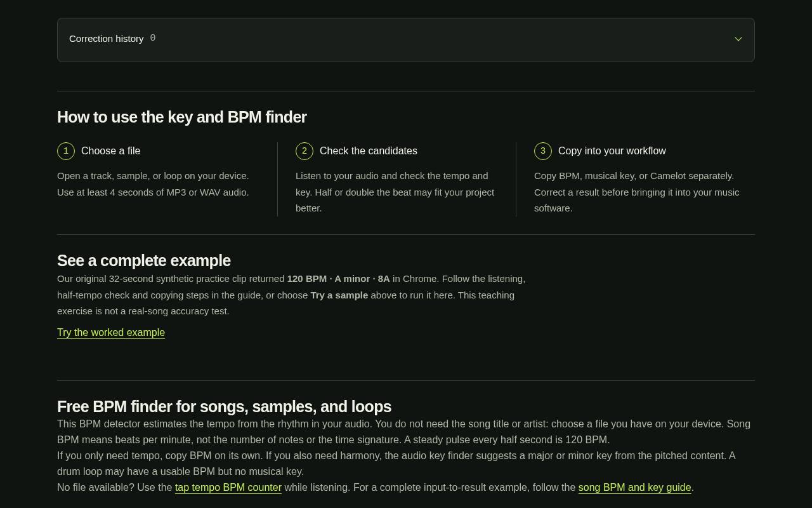
Task: Open the 'tap tempo BPM counter' link
Action: [228, 488]
